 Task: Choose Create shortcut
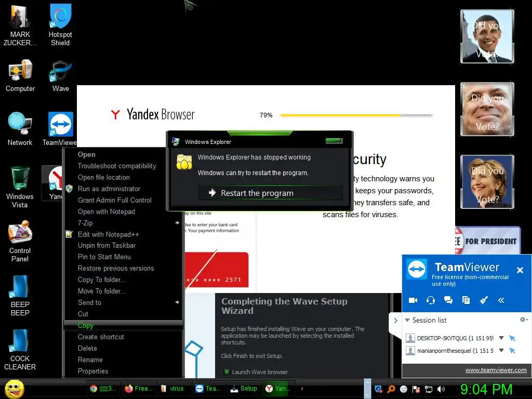click(x=124, y=337)
